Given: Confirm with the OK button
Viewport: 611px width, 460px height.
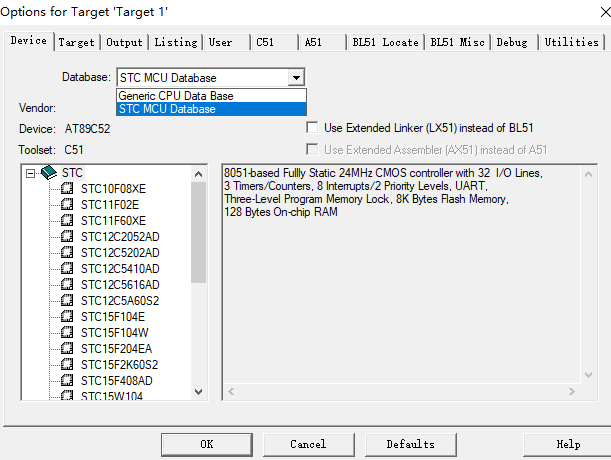Looking at the screenshot, I should (x=207, y=444).
